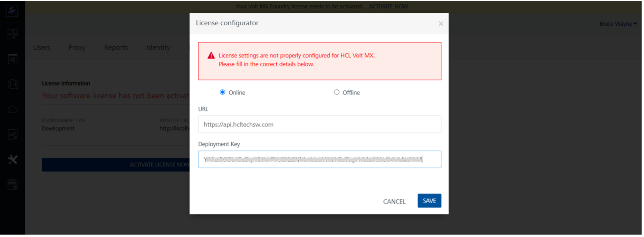The height and width of the screenshot is (237, 644).
Task: Open the chart Reports sidebar icon
Action: [13, 134]
